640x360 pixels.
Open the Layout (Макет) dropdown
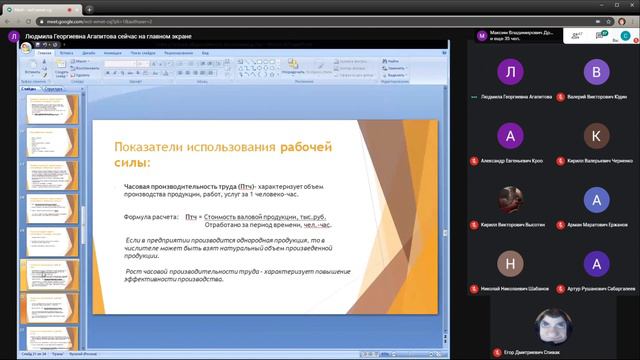[x=80, y=61]
